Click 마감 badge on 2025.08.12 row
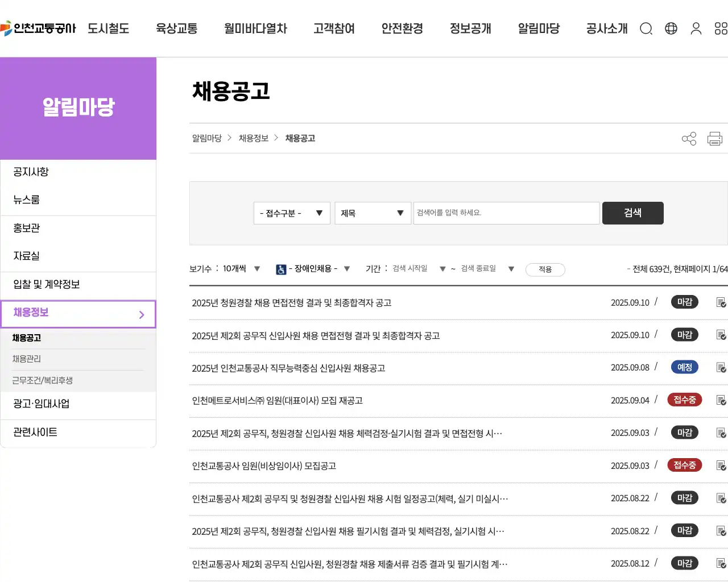Viewport: 728px width, 582px height. pos(685,564)
